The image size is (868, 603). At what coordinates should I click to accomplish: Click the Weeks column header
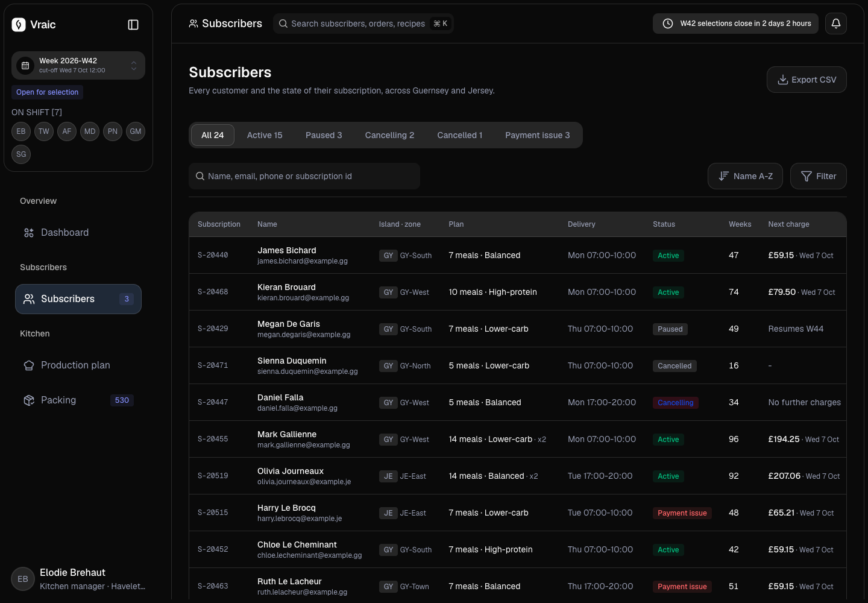click(740, 224)
